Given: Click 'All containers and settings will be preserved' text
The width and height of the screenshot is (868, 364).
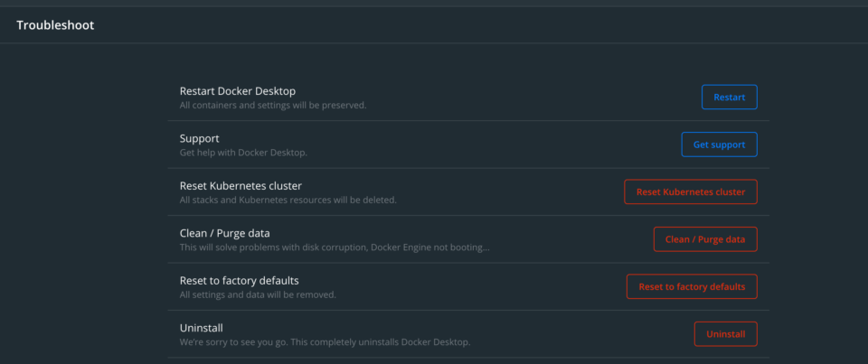Looking at the screenshot, I should click(273, 105).
